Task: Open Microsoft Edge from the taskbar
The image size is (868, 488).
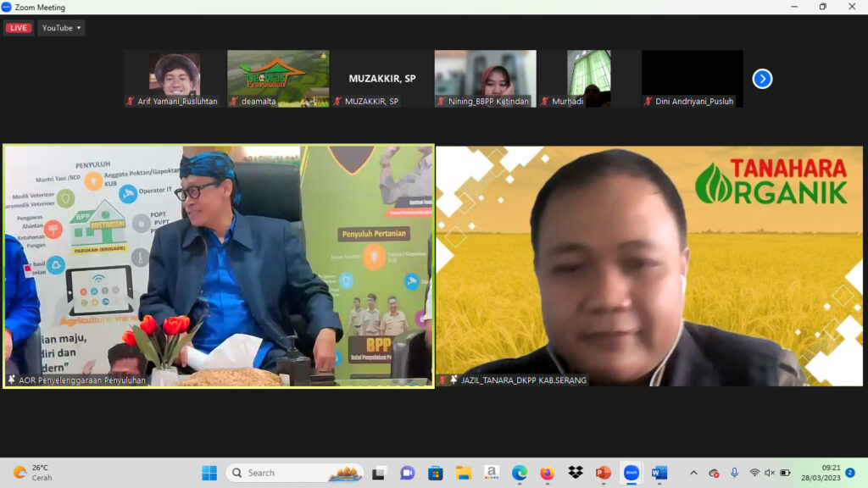Action: (x=520, y=473)
